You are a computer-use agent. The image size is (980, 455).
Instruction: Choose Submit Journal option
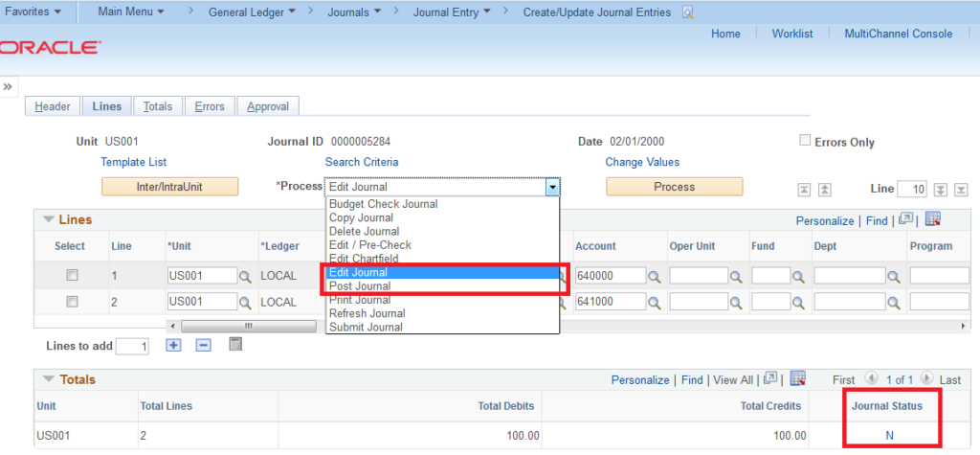(442, 327)
